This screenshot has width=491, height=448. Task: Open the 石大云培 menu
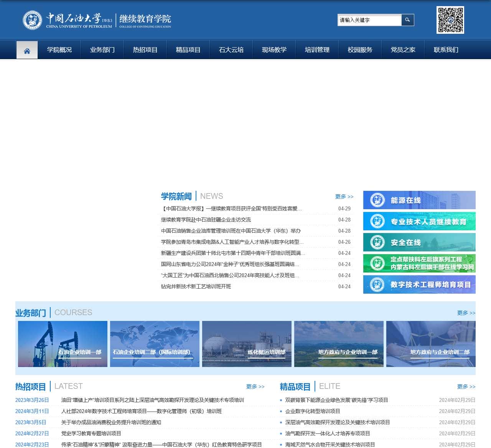coord(231,50)
